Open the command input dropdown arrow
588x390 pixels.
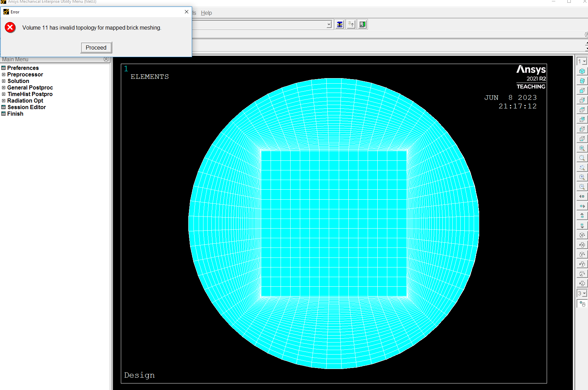coord(329,24)
